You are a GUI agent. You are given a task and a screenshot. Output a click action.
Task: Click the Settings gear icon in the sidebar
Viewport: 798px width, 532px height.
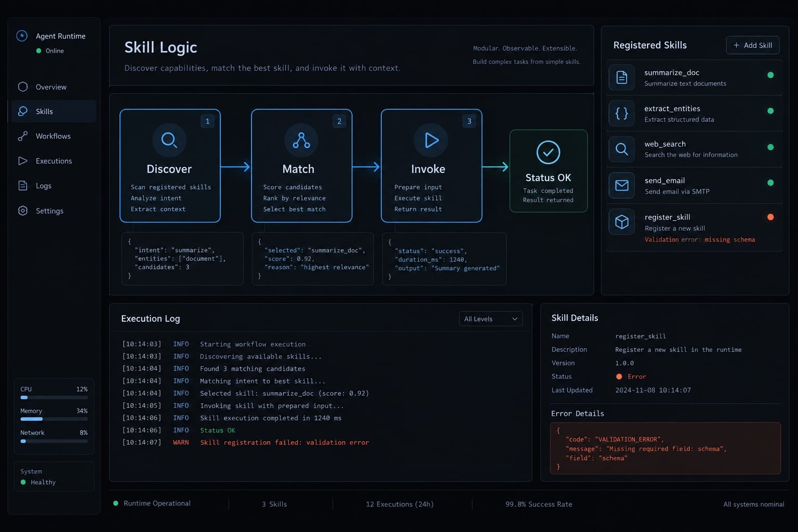pos(23,210)
